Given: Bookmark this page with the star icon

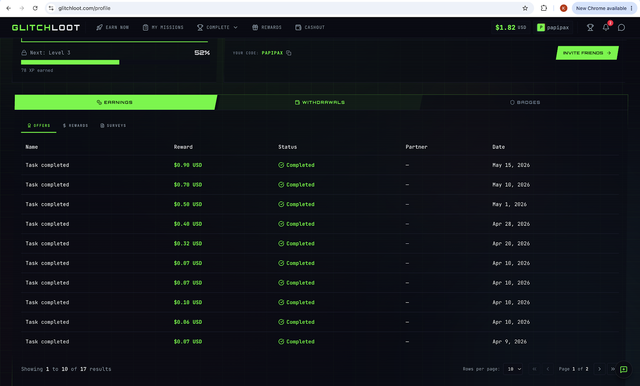Looking at the screenshot, I should pyautogui.click(x=525, y=8).
